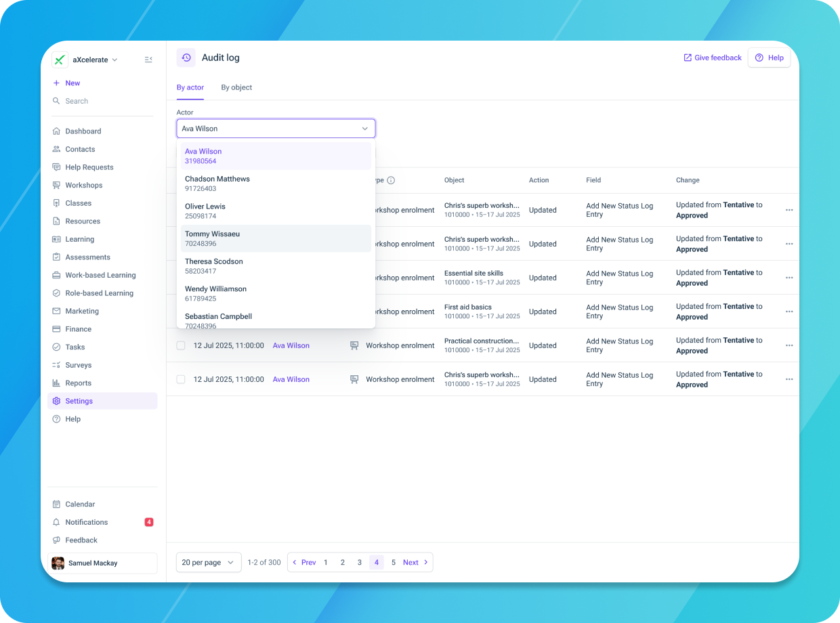The height and width of the screenshot is (623, 840).
Task: Click the Change column header
Action: (x=688, y=181)
